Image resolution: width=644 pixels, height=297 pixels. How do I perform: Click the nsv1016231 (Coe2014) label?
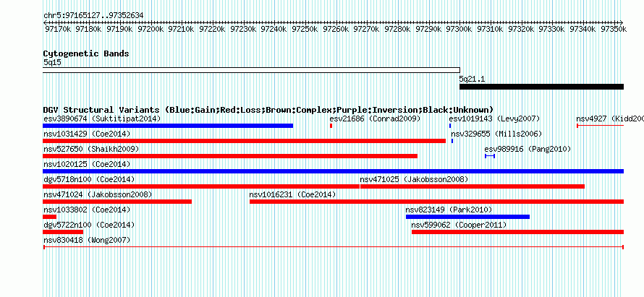click(x=293, y=195)
